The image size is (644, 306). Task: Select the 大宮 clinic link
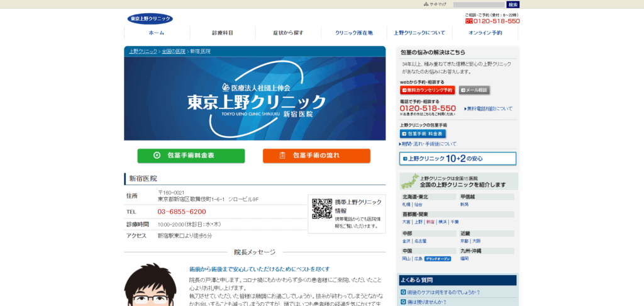click(406, 222)
